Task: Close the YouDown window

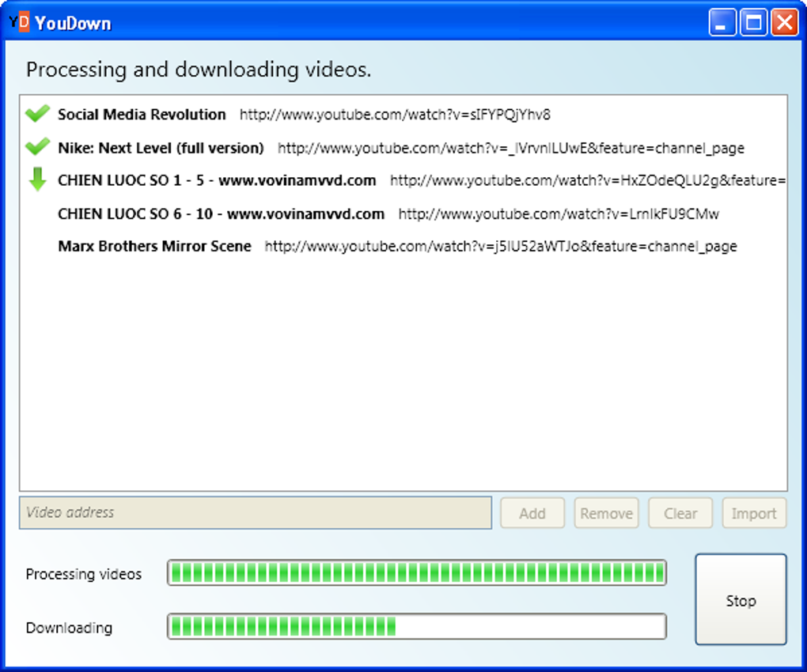Action: 784,23
